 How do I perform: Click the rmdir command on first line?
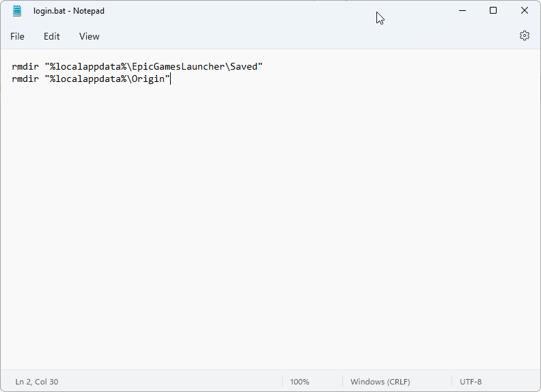[x=25, y=66]
